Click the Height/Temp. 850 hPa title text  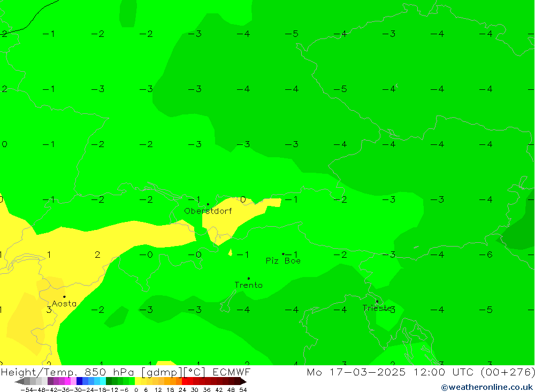(x=68, y=372)
